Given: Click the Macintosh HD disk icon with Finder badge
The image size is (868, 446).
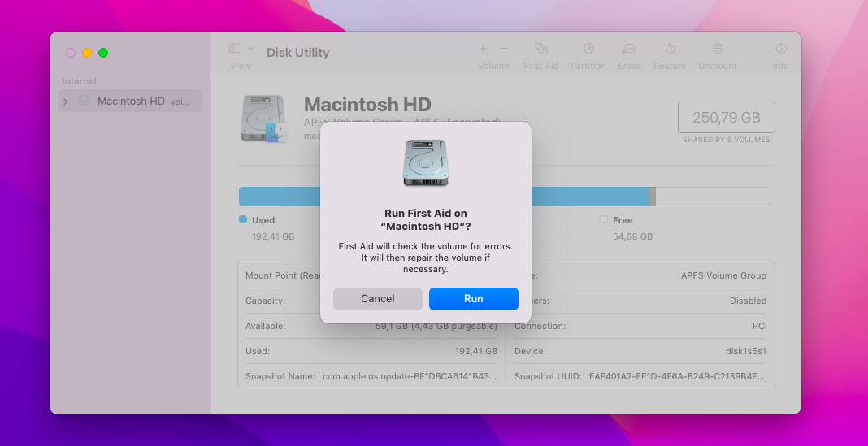Looking at the screenshot, I should (x=264, y=119).
